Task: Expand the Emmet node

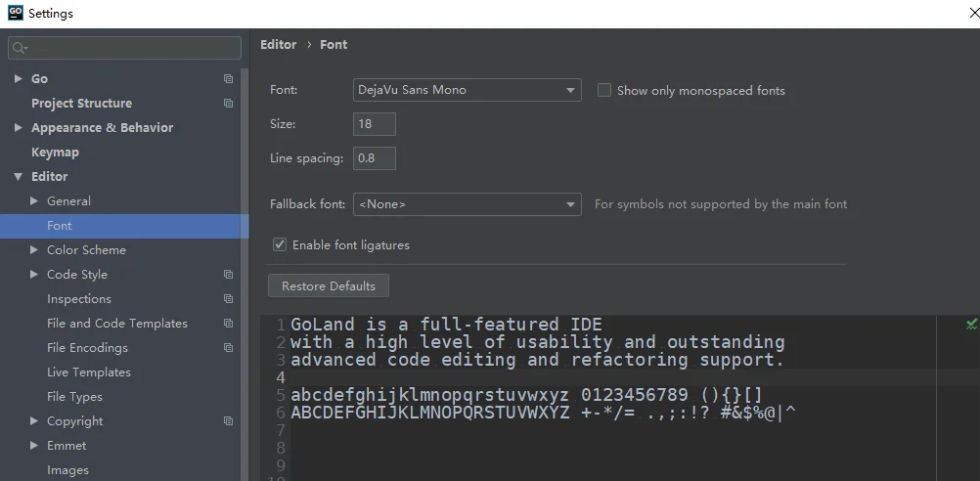Action: click(34, 446)
